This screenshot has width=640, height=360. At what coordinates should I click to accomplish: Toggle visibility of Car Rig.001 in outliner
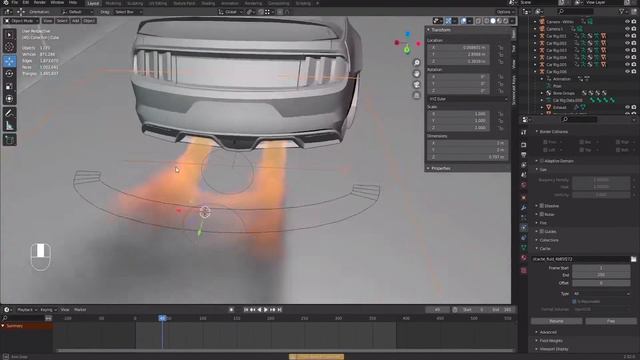(x=627, y=36)
